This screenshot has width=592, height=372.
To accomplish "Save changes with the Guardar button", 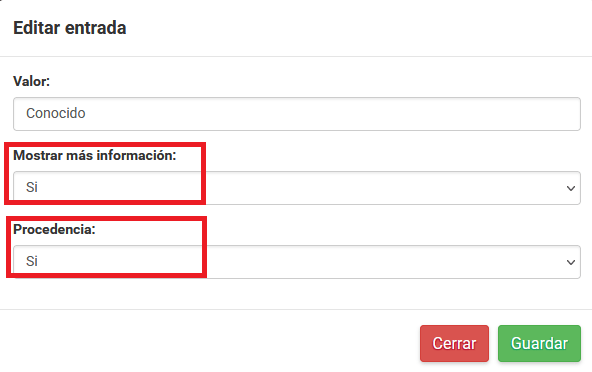I will pos(539,343).
